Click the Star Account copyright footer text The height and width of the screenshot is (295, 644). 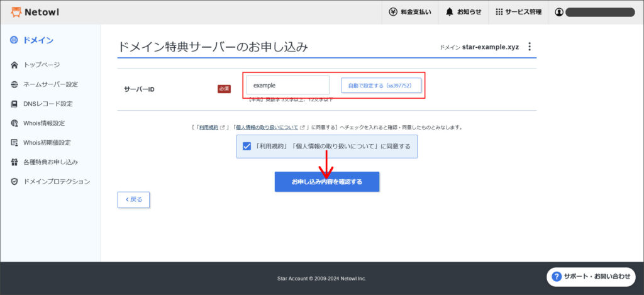(321, 279)
